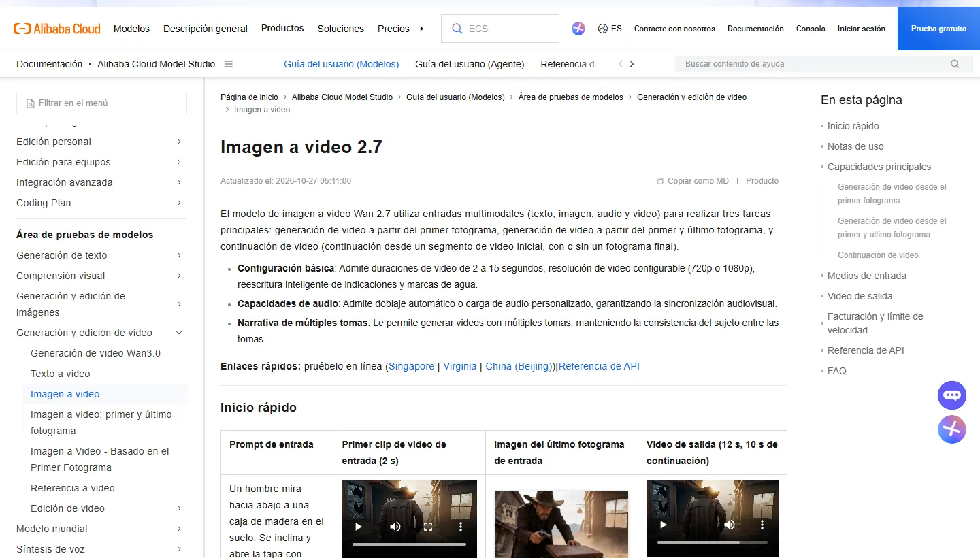
Task: Click the Alibaba Cloud logo
Action: (x=57, y=29)
